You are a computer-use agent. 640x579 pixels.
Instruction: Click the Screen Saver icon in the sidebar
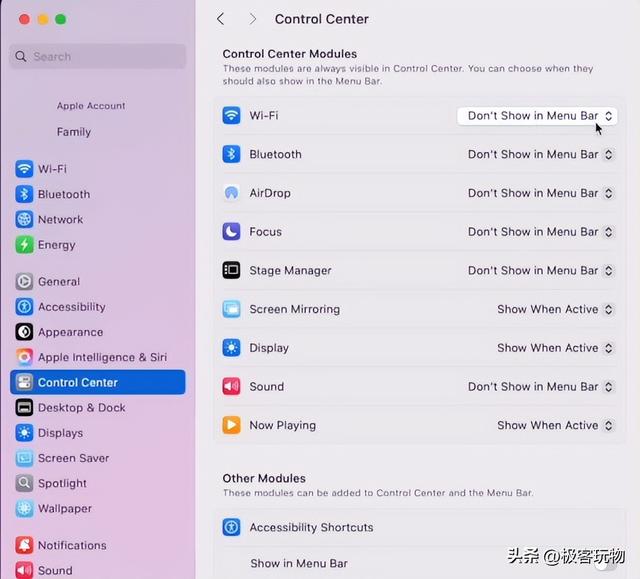point(24,458)
